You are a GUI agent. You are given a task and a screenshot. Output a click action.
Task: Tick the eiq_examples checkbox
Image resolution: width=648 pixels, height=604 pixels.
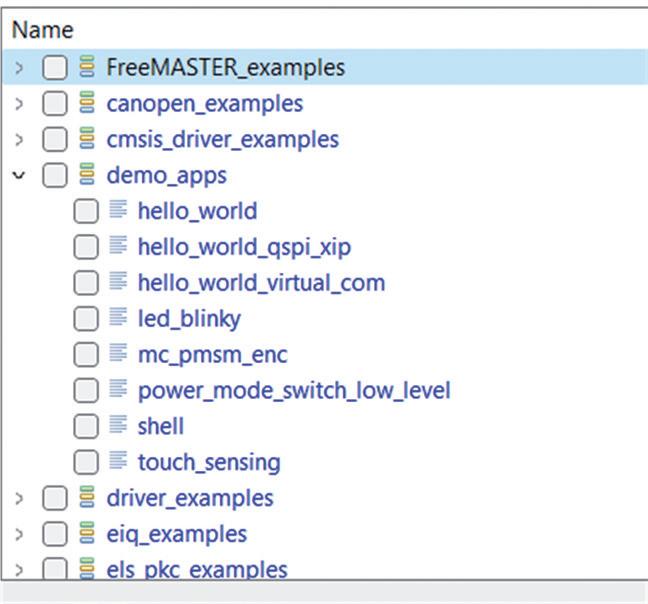tap(55, 534)
